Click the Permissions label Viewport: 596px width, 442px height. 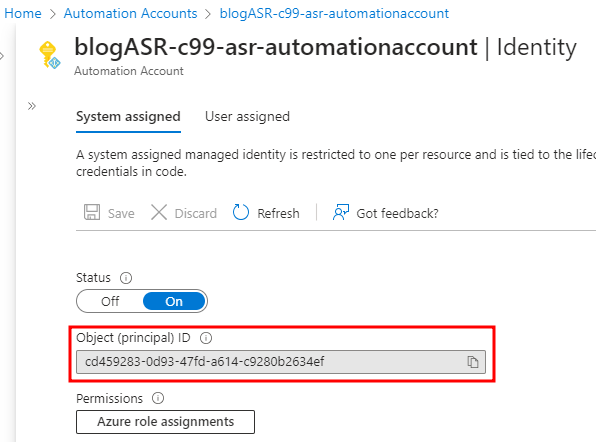(x=109, y=398)
